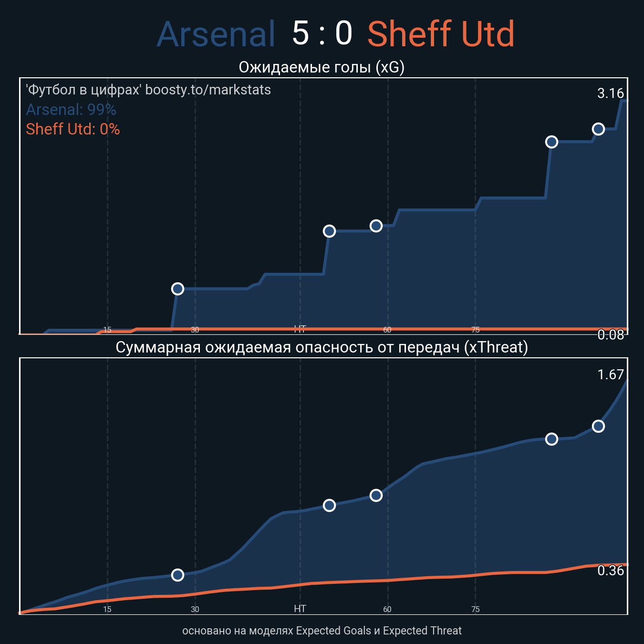The height and width of the screenshot is (644, 644).
Task: Click the first goal marker on xThreat chart
Action: (x=177, y=575)
